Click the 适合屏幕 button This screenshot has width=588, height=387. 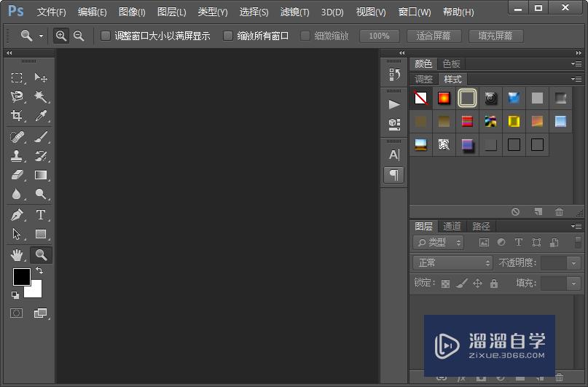point(434,36)
